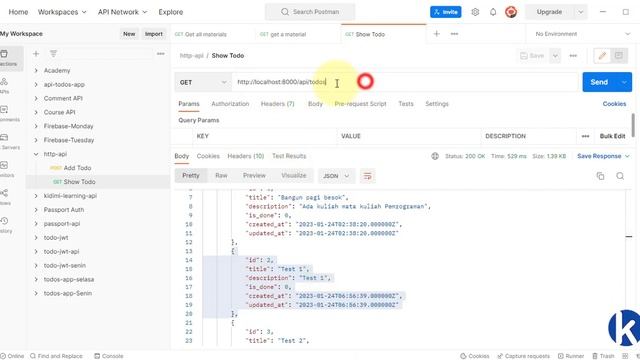Go to the Explore menu item
The image size is (640, 360).
click(x=171, y=12)
